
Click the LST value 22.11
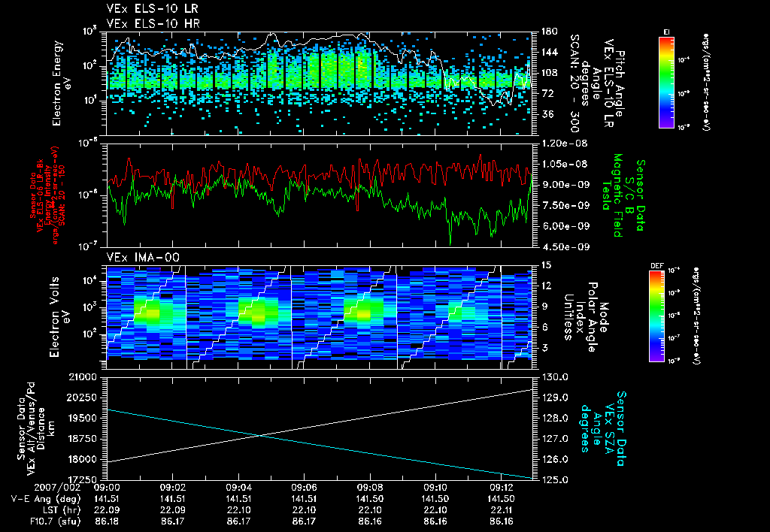coord(502,510)
